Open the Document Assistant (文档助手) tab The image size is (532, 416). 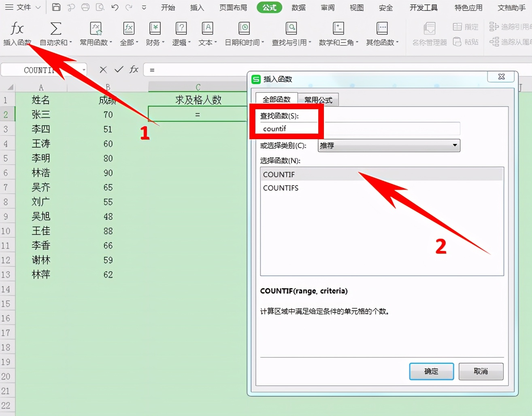point(512,7)
